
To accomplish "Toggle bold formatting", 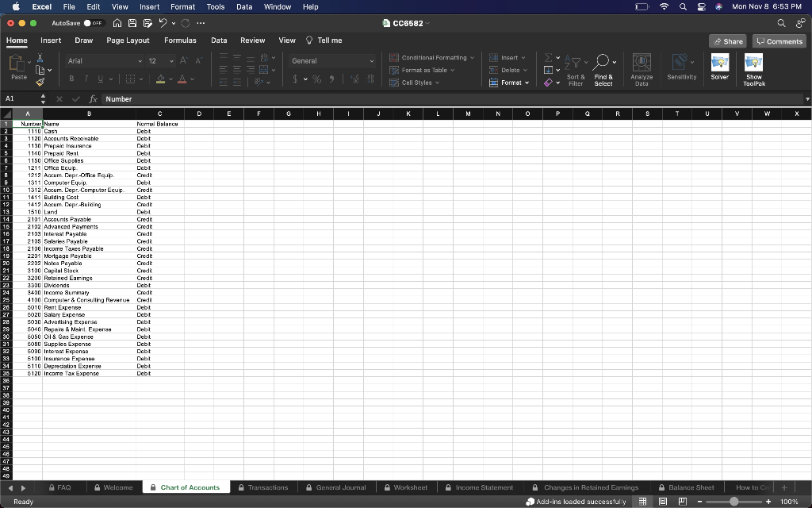I will (72, 79).
